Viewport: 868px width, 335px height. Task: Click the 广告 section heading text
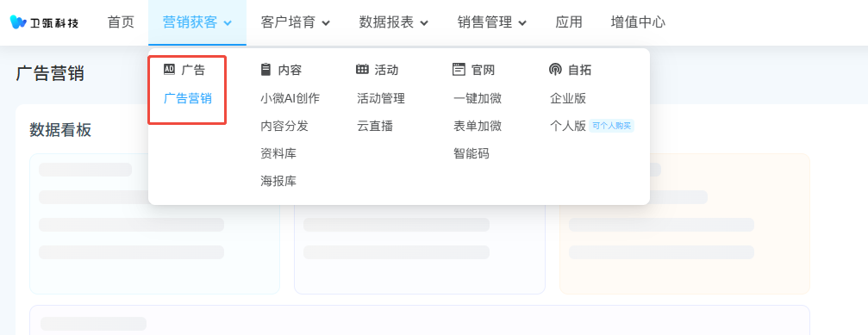193,70
